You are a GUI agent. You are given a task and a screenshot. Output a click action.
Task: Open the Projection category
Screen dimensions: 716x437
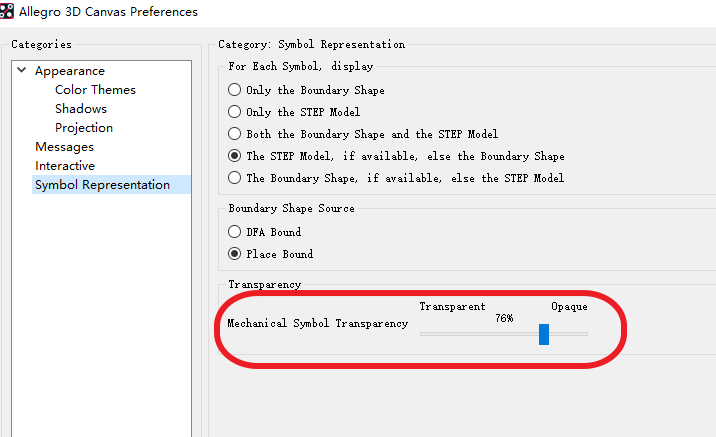[84, 127]
